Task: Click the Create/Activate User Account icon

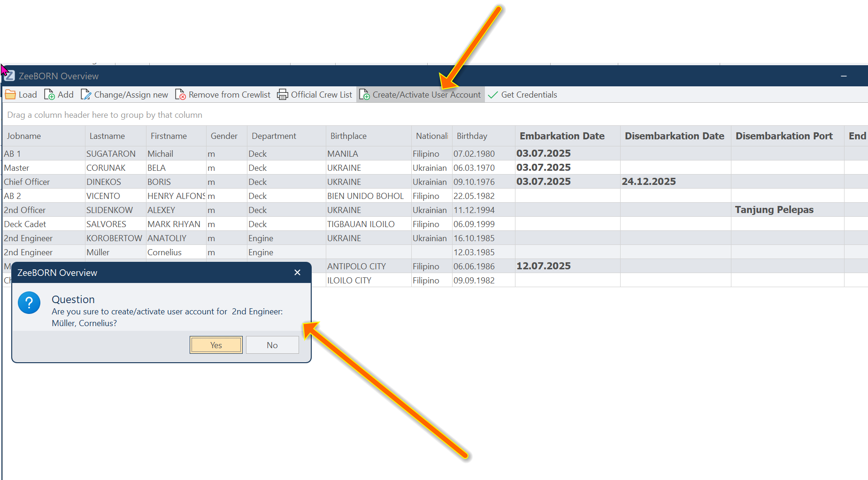Action: (x=364, y=95)
